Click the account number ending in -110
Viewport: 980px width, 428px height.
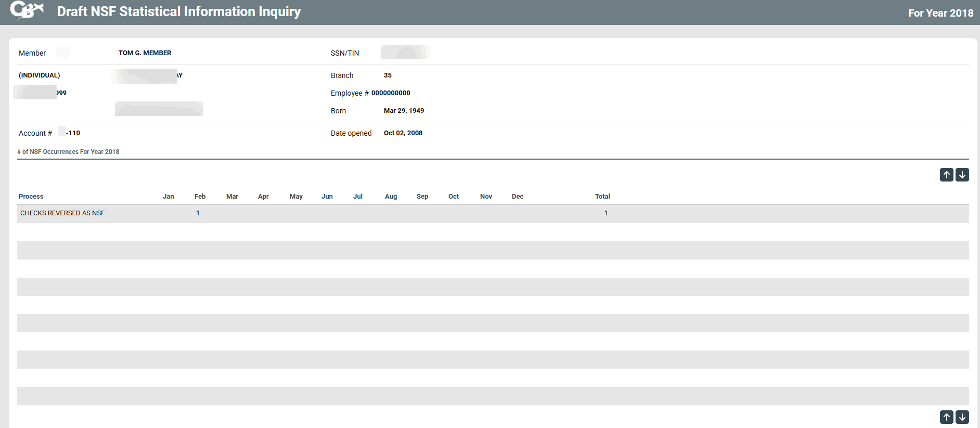click(x=73, y=133)
